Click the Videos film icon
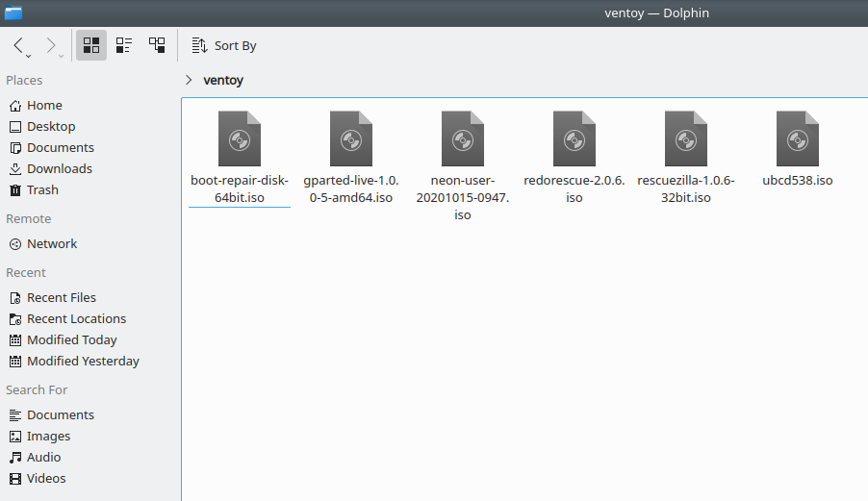 [15, 478]
